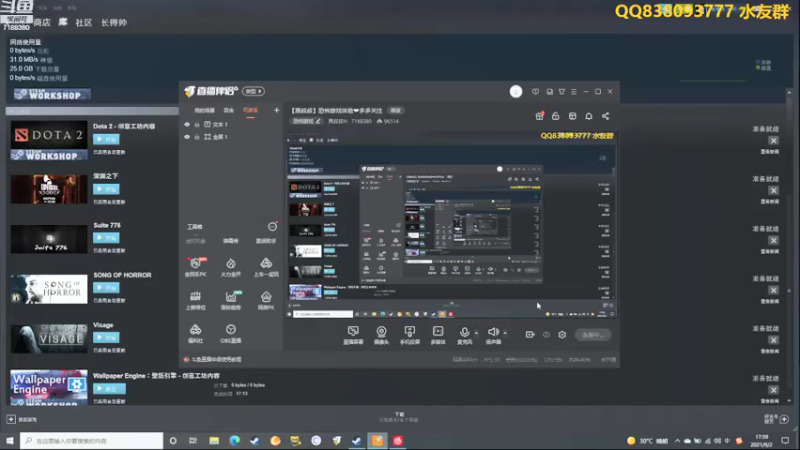Select the 全屏 1 layer row
The image size is (800, 450).
tap(231, 137)
